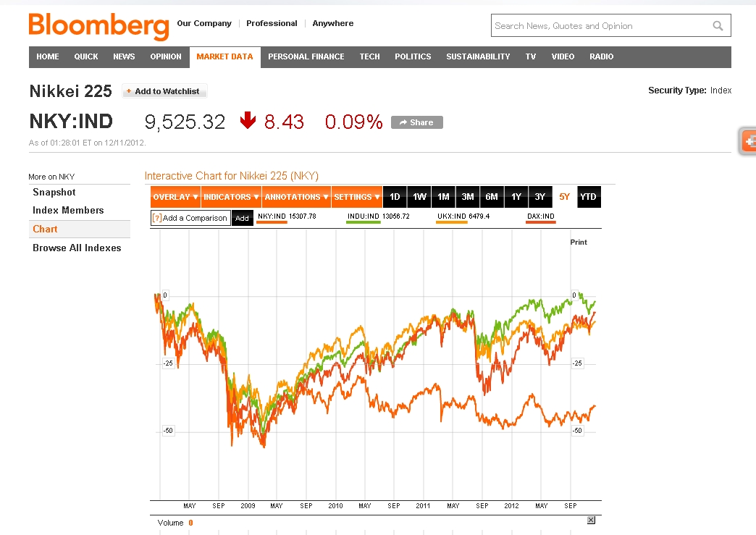Go to the Opinion nav tab
Viewport: 756px width, 535px height.
166,56
